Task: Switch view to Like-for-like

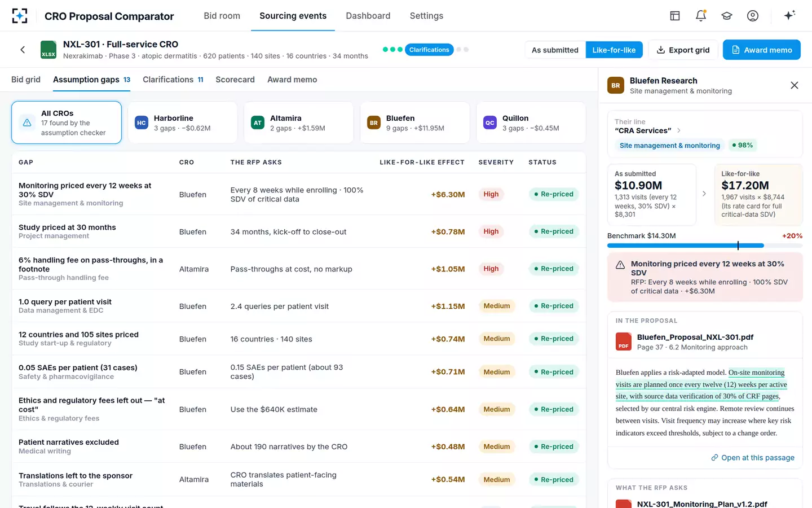Action: click(614, 50)
